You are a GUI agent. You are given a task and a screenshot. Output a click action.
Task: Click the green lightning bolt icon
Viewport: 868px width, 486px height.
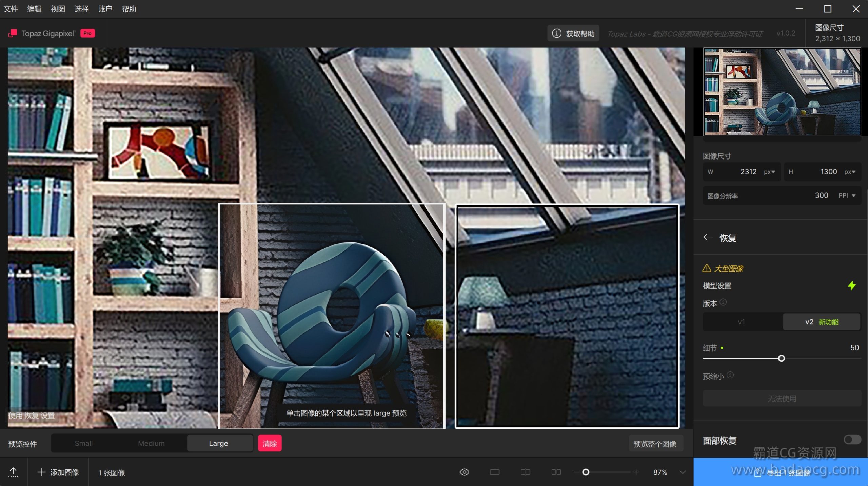coord(851,285)
